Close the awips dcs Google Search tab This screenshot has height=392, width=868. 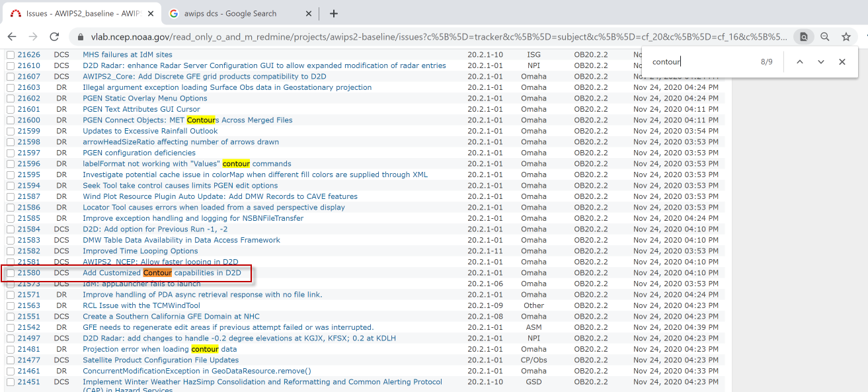[x=309, y=13]
